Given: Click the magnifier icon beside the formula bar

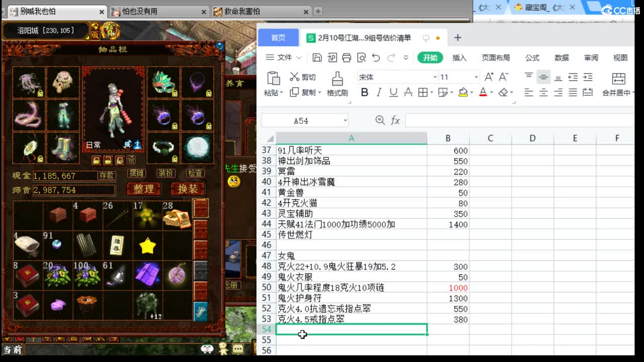Looking at the screenshot, I should (x=380, y=120).
